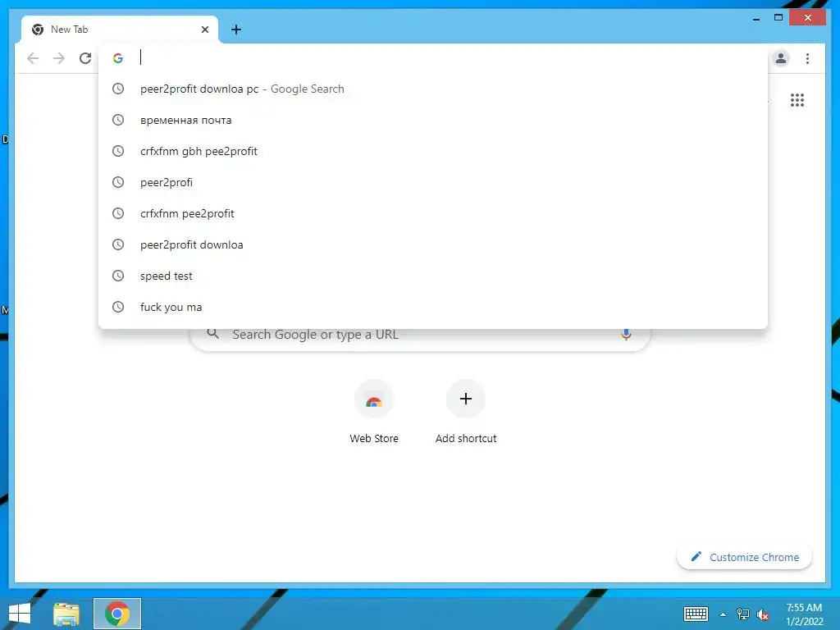Show hidden system tray icons
This screenshot has width=840, height=630.
pos(724,614)
